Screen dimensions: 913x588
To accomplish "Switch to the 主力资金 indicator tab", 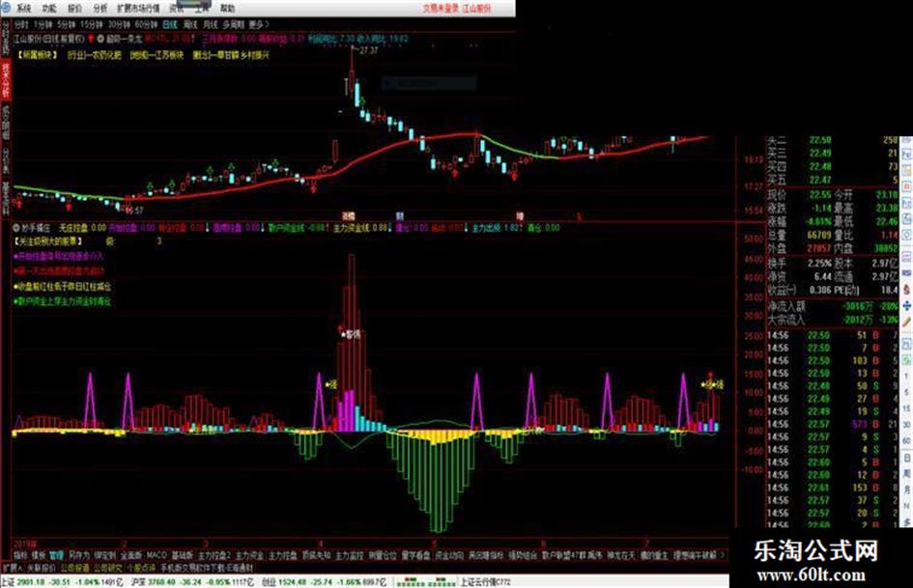I will 250,555.
